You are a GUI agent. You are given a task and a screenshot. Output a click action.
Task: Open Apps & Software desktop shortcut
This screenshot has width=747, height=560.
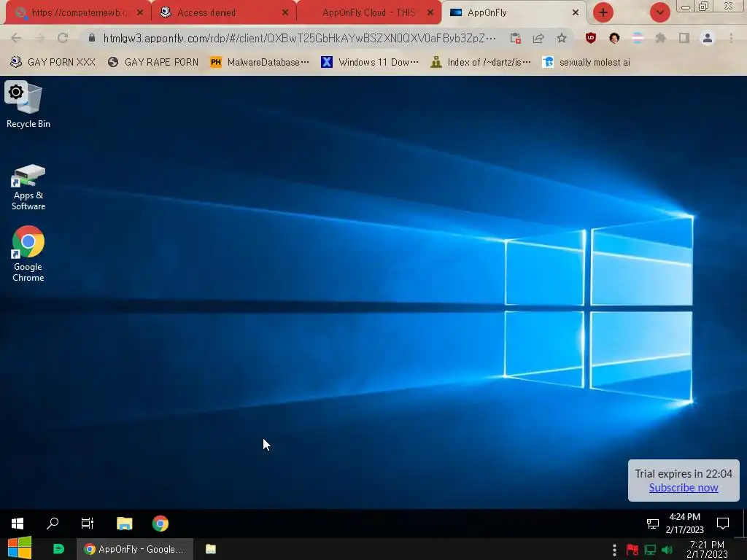tap(28, 187)
